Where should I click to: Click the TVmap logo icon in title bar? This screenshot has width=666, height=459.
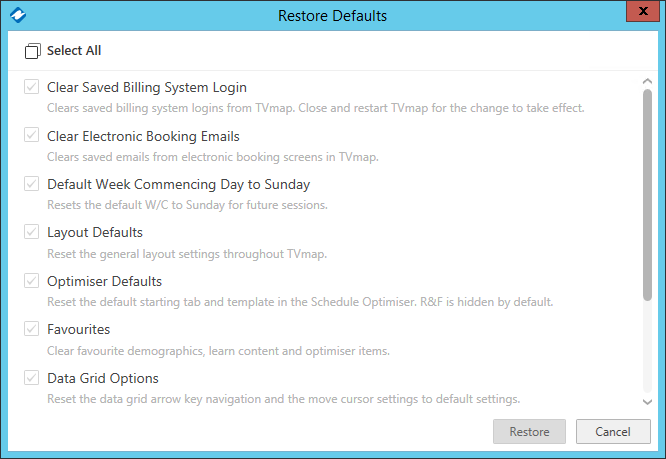pyautogui.click(x=18, y=15)
